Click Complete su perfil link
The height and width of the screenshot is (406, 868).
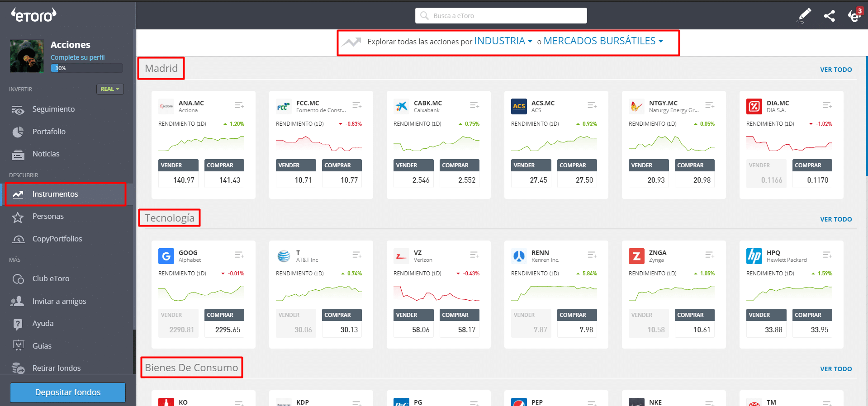coord(77,57)
